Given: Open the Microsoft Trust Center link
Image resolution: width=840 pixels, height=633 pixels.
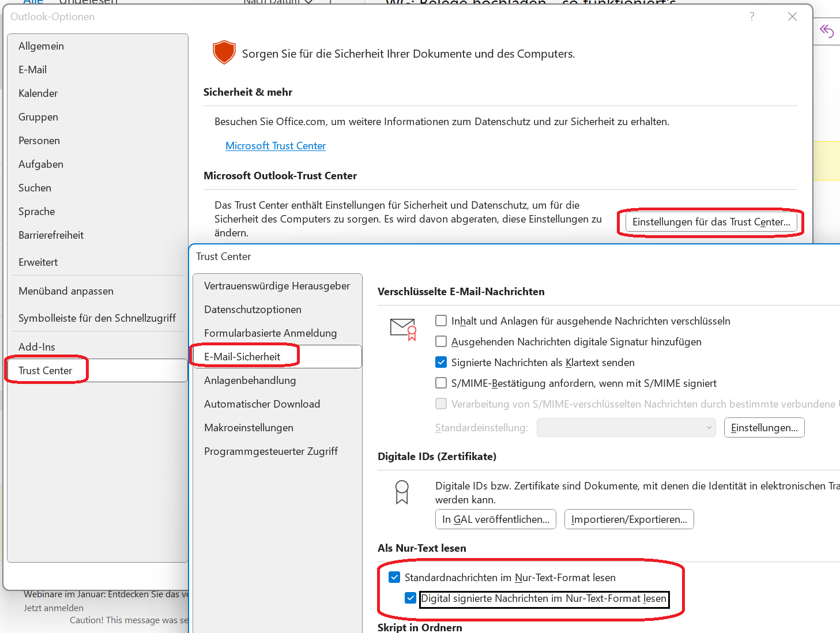Looking at the screenshot, I should point(276,146).
